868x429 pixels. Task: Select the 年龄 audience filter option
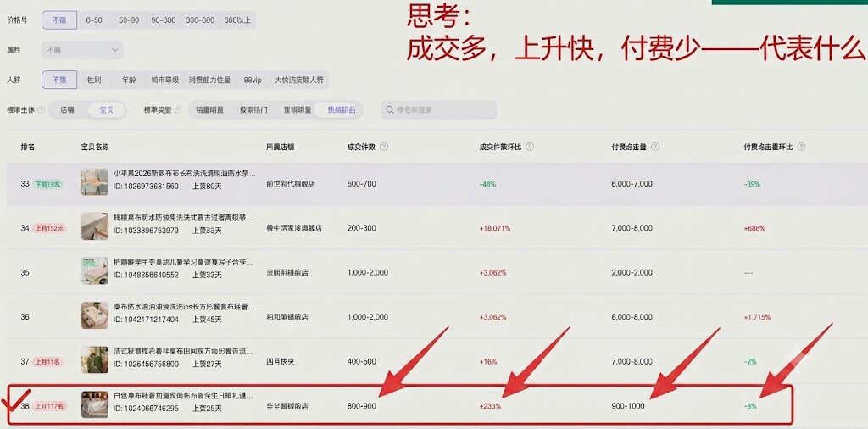tap(129, 80)
